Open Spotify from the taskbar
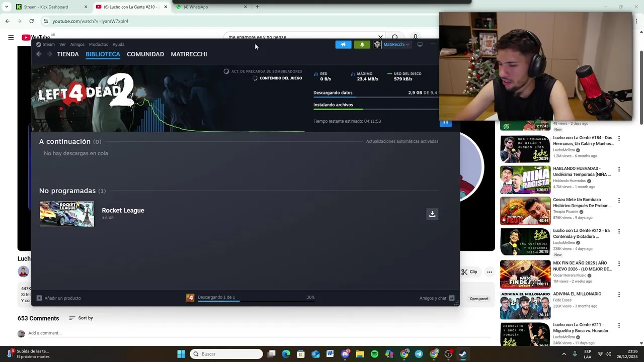 374,354
